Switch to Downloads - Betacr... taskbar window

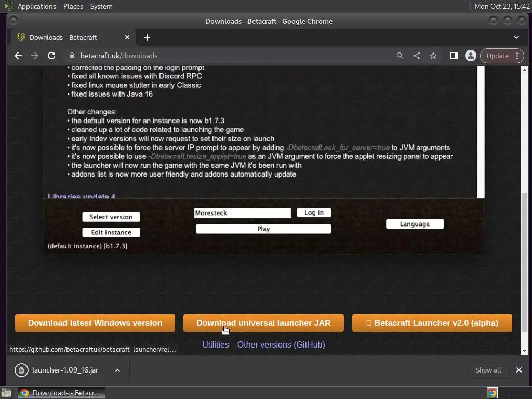[x=62, y=393]
